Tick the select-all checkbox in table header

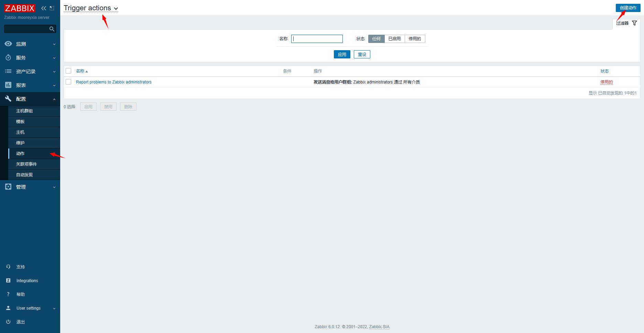(68, 71)
